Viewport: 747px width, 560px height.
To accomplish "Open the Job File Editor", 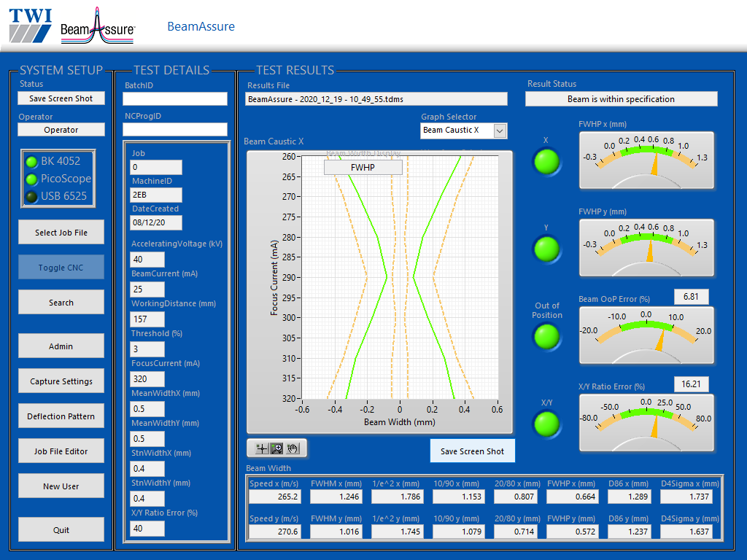I will pyautogui.click(x=61, y=451).
